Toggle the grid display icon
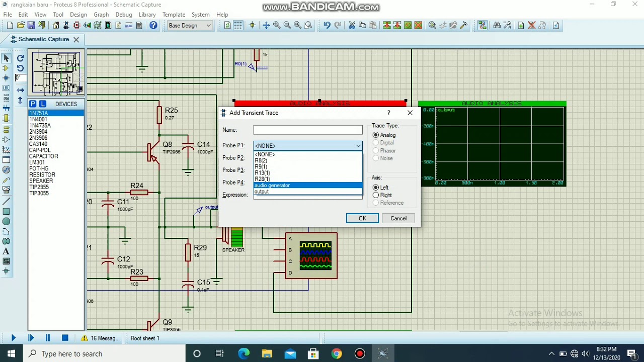 point(238,25)
